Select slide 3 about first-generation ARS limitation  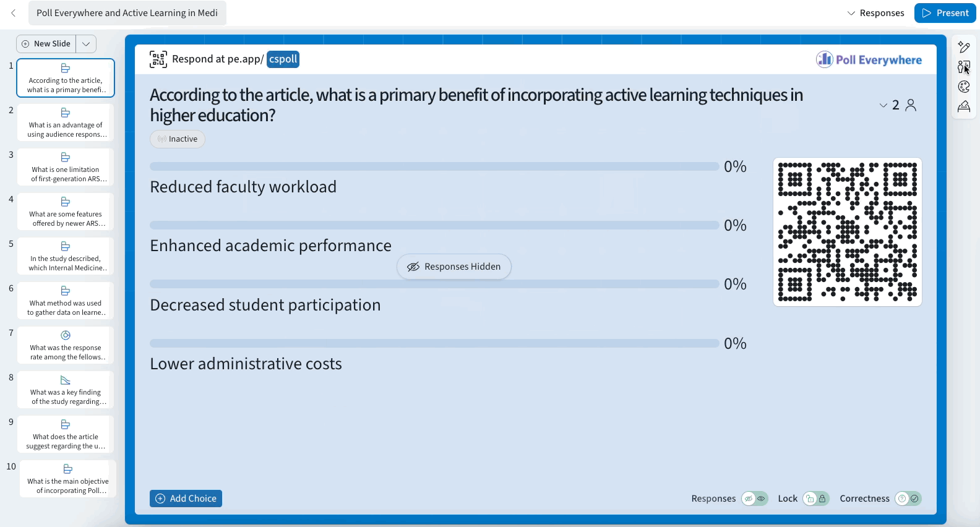pyautogui.click(x=66, y=168)
